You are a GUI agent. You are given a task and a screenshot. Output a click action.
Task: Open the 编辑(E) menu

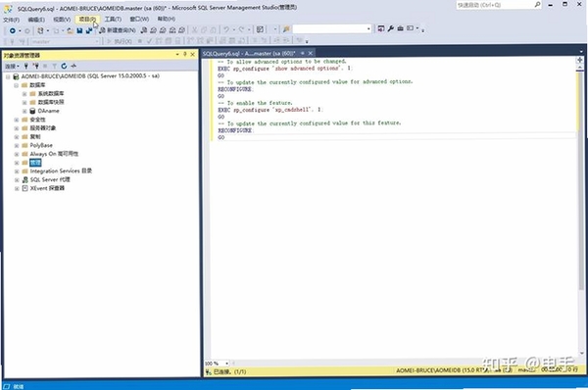click(36, 20)
